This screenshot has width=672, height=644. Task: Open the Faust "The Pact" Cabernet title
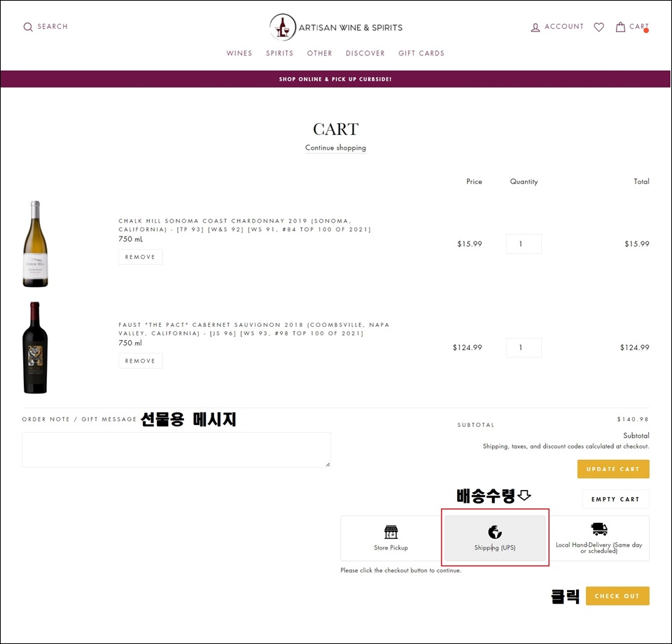[253, 329]
